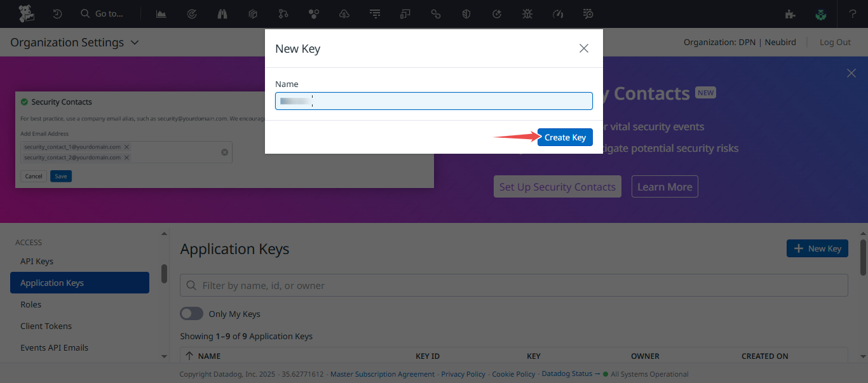Open the gauge-style performance icon in the top bar
Screen dimensions: 868x383
557,13
